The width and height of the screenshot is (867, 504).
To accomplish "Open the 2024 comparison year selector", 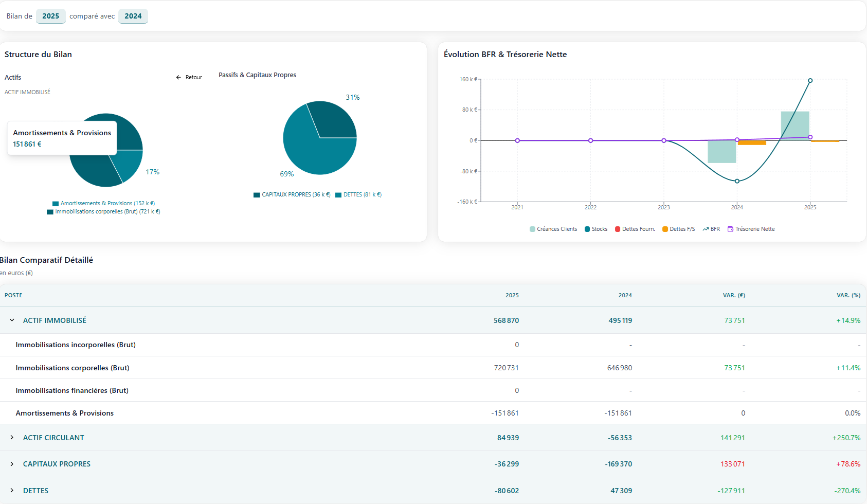I will (133, 16).
